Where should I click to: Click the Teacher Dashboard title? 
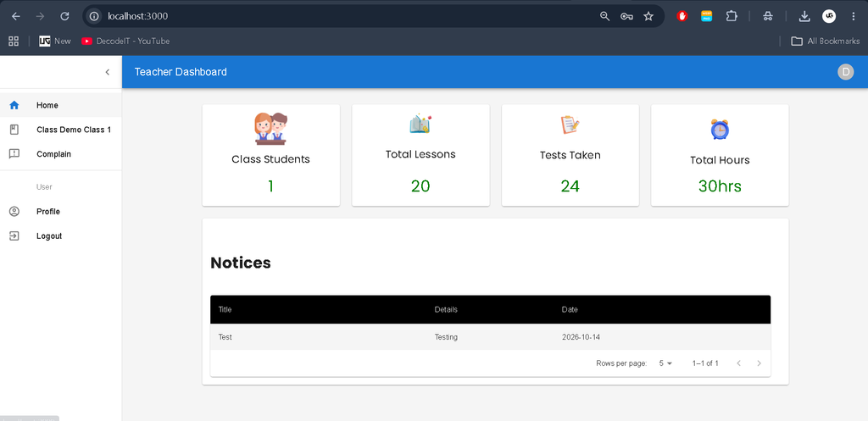click(x=181, y=72)
